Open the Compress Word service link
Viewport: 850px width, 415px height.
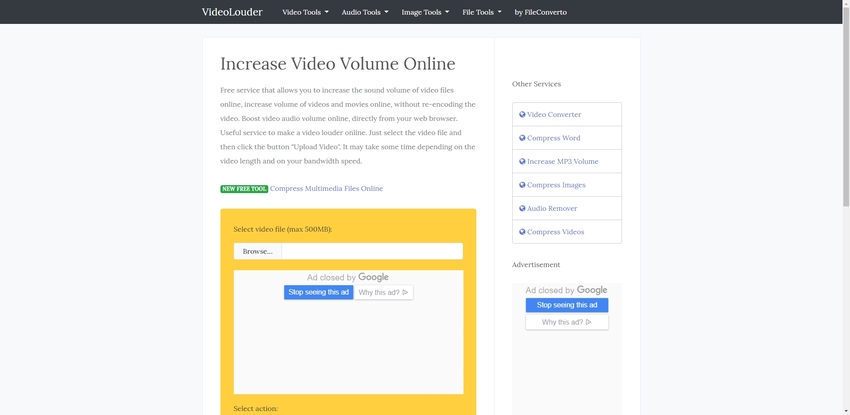tap(553, 138)
